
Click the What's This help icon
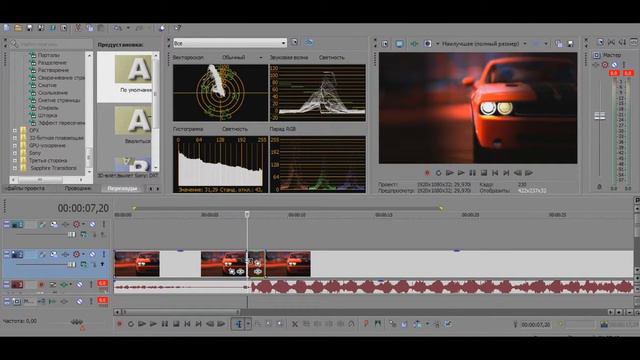pos(178,28)
